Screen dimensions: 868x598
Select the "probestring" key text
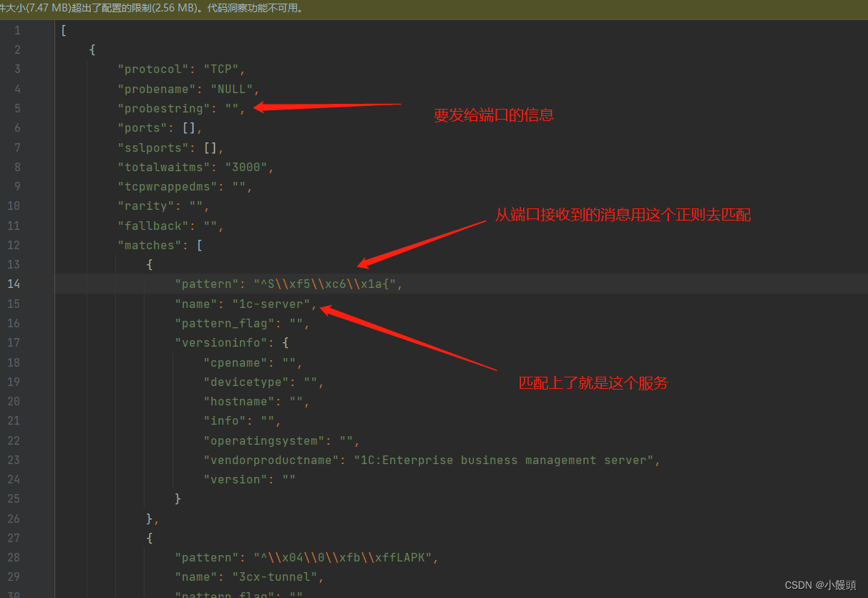tap(154, 108)
